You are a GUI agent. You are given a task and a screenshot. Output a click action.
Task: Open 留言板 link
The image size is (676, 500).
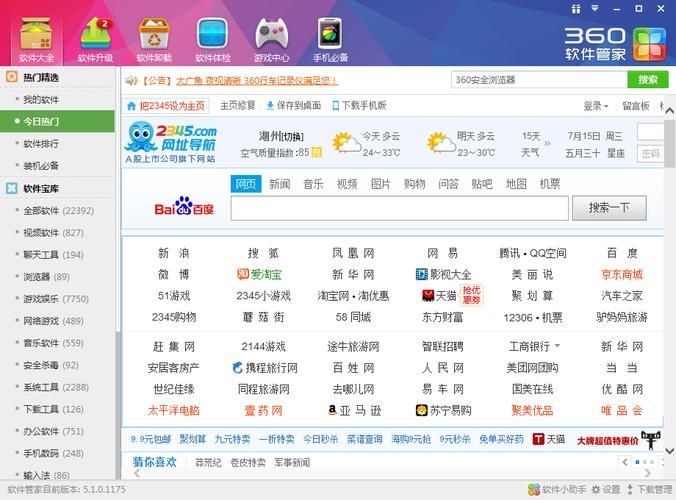pos(636,106)
